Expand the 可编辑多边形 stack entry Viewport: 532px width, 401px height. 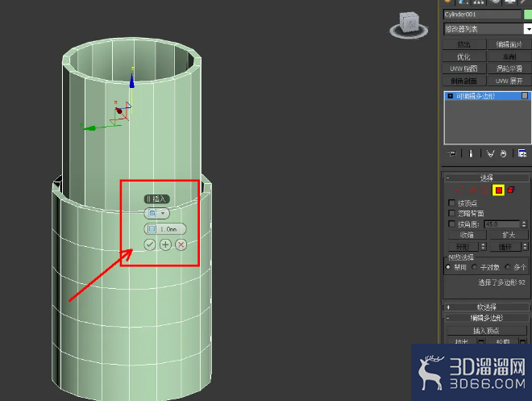tap(451, 96)
